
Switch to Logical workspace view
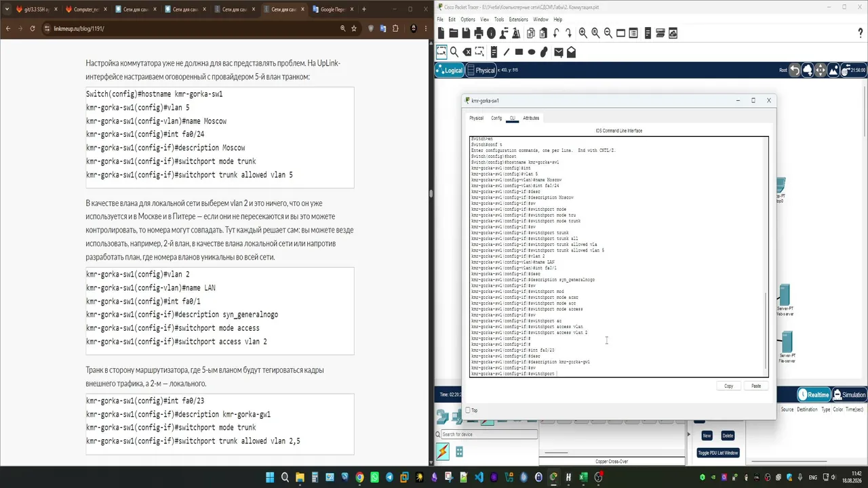(450, 70)
